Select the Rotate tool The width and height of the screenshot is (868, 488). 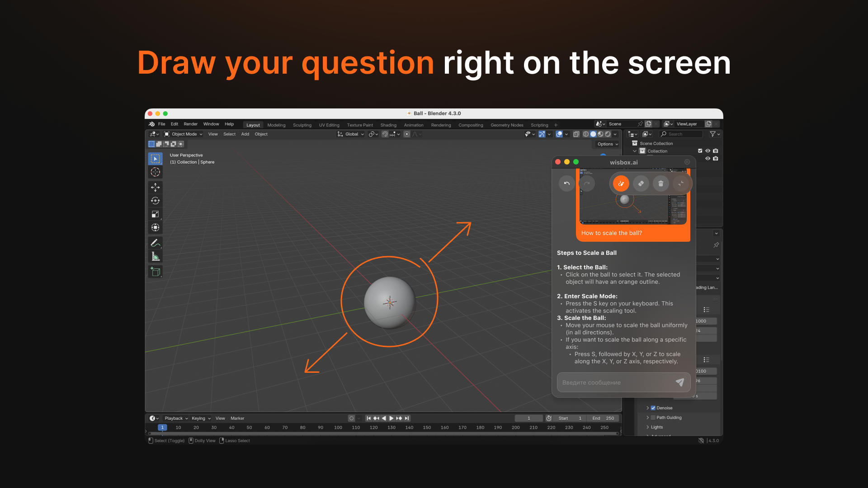coord(155,201)
